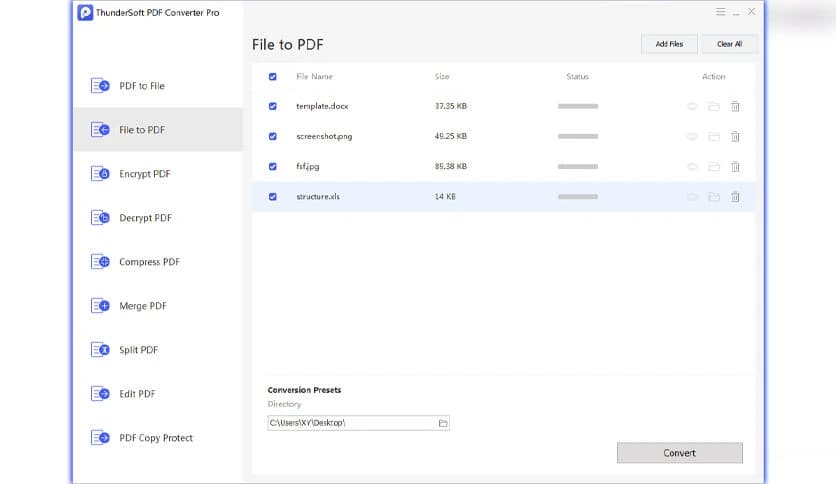The height and width of the screenshot is (484, 836).
Task: Select the fsf.jpg file name
Action: click(x=308, y=166)
